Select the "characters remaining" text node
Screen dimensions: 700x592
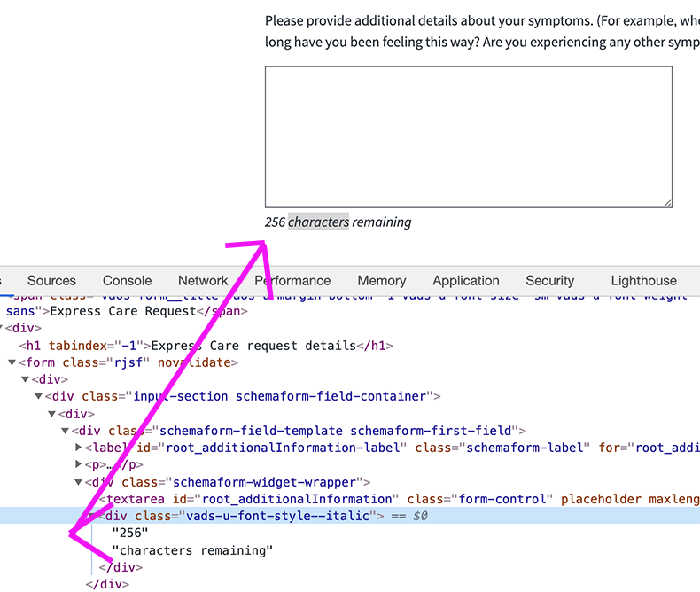(x=192, y=550)
